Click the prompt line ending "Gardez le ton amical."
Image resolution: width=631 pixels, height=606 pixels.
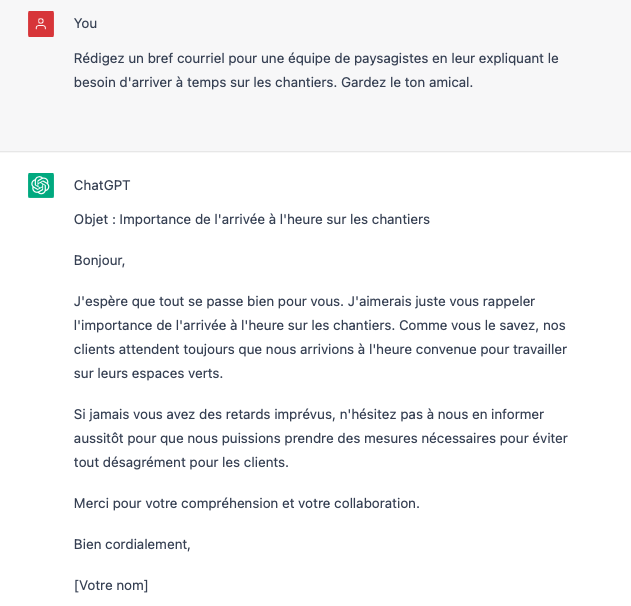click(273, 82)
